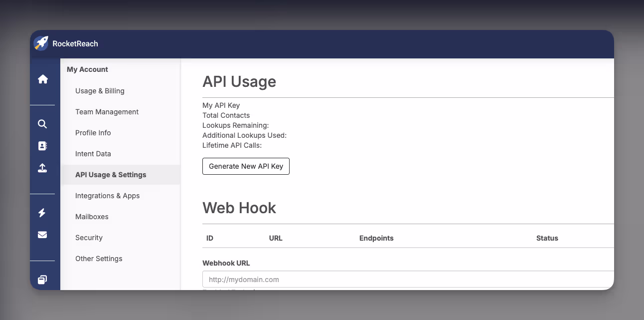Click the Webhook URL input field
This screenshot has height=320, width=644.
408,279
